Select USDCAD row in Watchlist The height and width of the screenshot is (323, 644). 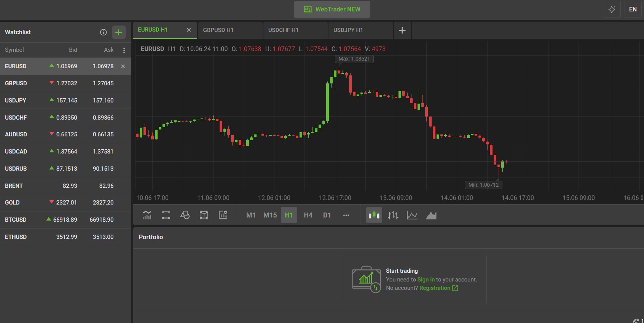coord(65,152)
